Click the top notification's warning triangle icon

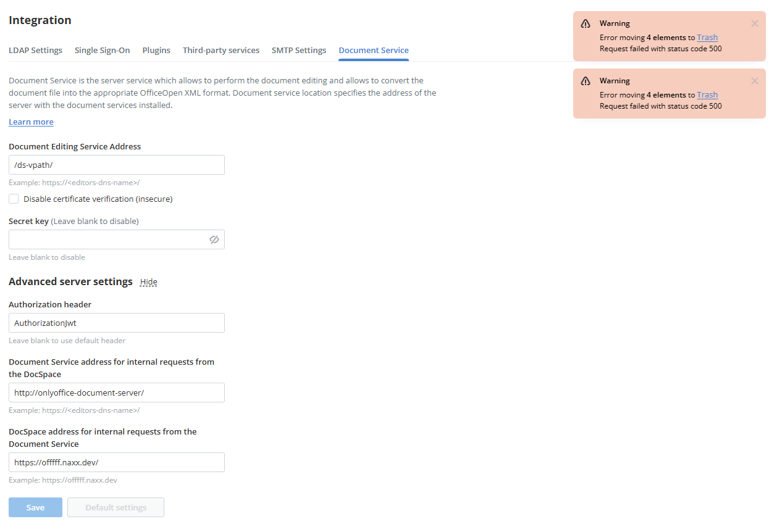point(586,23)
